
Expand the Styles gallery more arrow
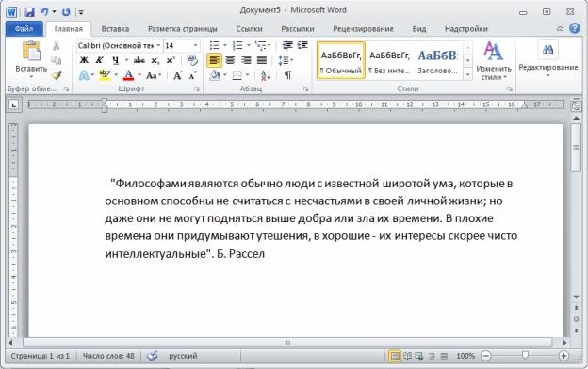468,74
